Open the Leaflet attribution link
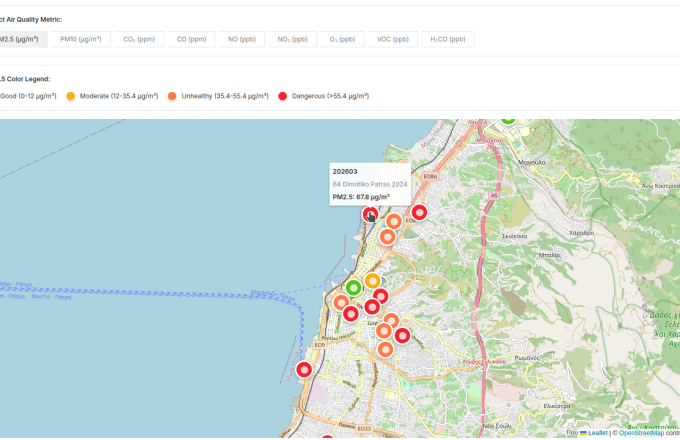Screen dimensions: 680x440 tap(595, 433)
